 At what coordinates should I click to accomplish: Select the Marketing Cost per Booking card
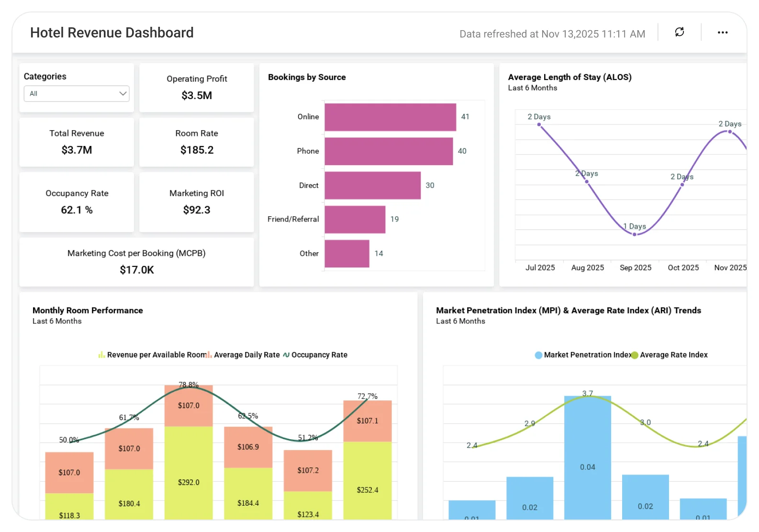click(136, 262)
